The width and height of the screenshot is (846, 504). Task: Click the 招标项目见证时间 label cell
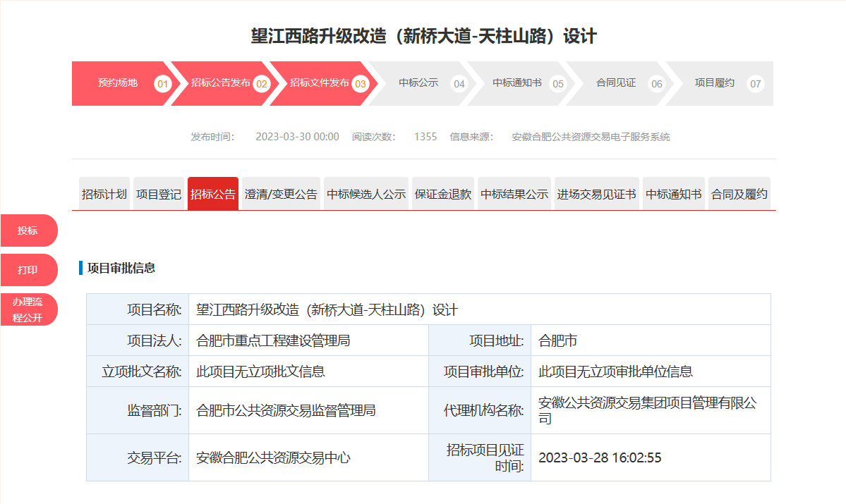[x=481, y=457]
